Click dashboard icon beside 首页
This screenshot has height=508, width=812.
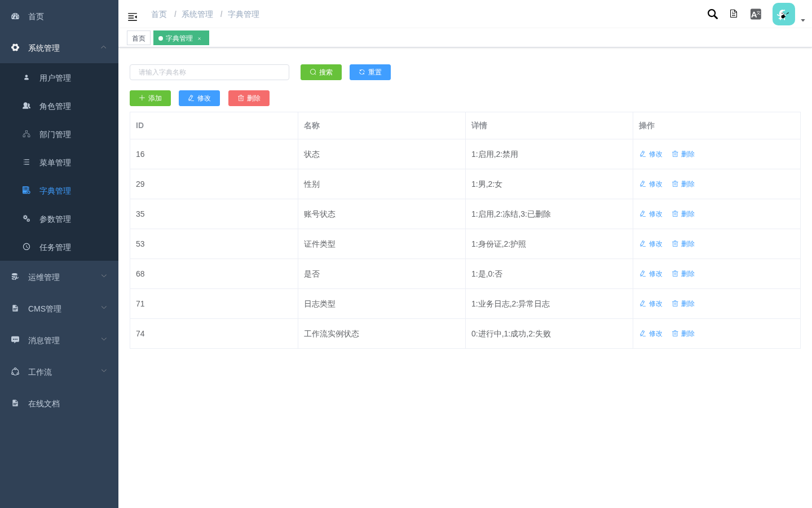coord(15,16)
